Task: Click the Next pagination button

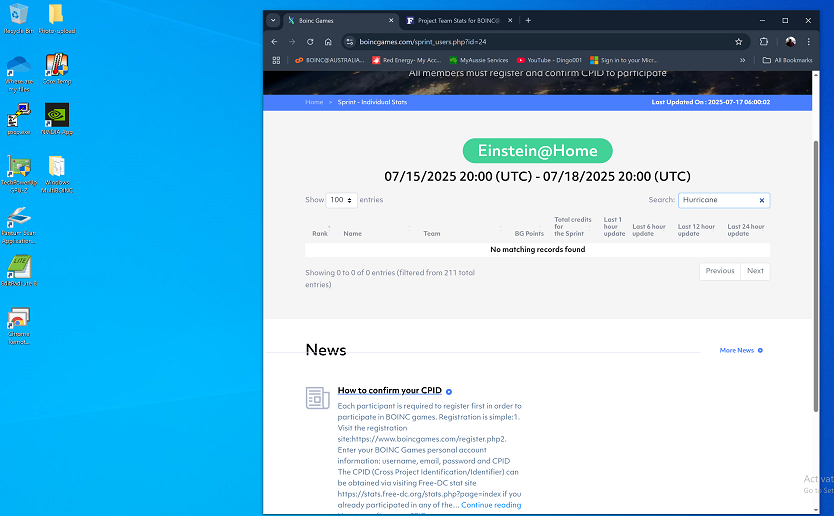Action: [755, 271]
